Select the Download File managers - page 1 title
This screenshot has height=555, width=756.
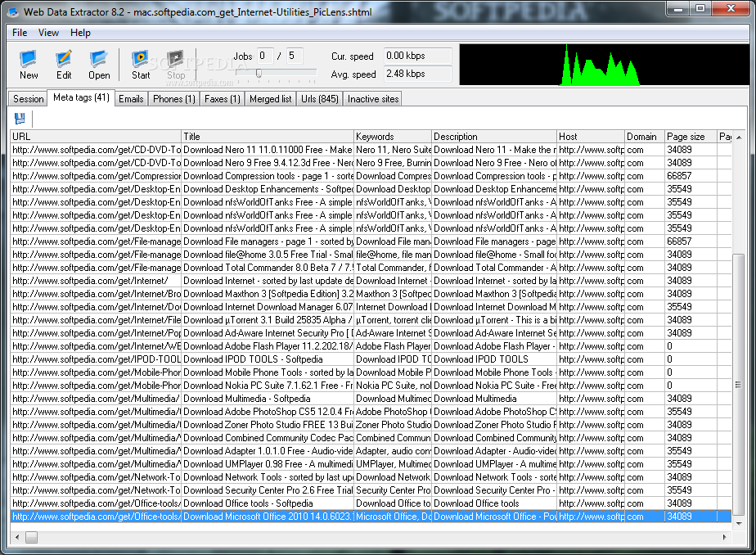point(268,241)
